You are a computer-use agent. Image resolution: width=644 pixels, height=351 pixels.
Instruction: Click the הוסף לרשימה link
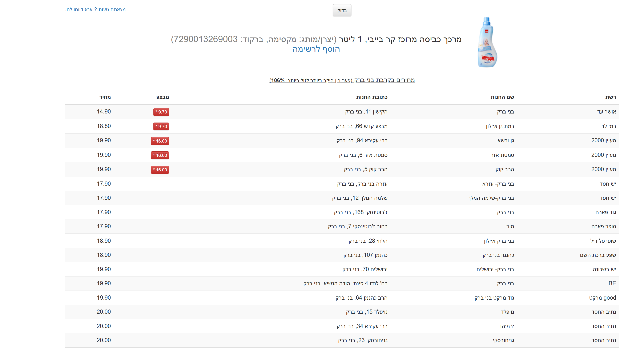[316, 49]
